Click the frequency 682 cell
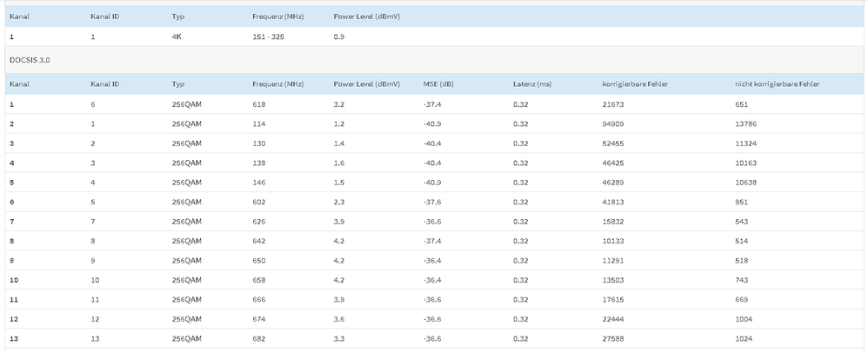Screen dimensions: 868x353 pos(258,338)
